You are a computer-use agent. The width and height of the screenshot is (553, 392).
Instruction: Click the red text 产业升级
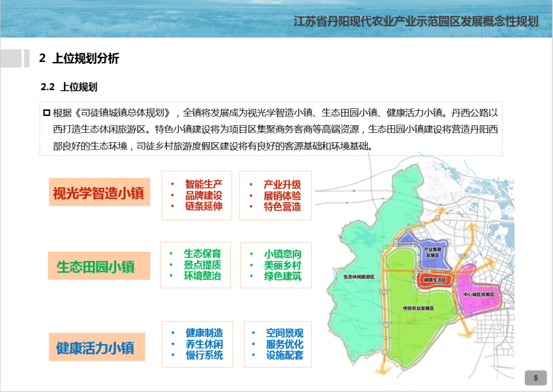click(282, 185)
